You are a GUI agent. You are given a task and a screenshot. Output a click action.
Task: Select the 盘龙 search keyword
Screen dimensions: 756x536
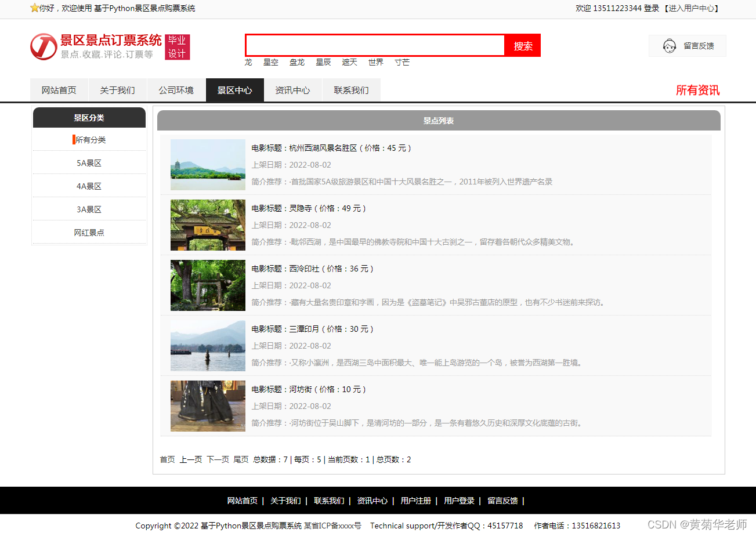point(297,62)
